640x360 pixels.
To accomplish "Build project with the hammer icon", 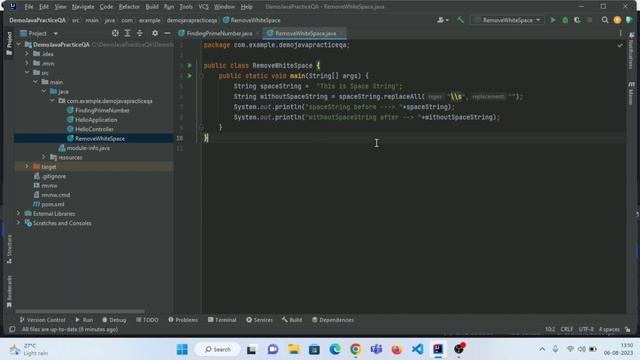I will click(460, 20).
